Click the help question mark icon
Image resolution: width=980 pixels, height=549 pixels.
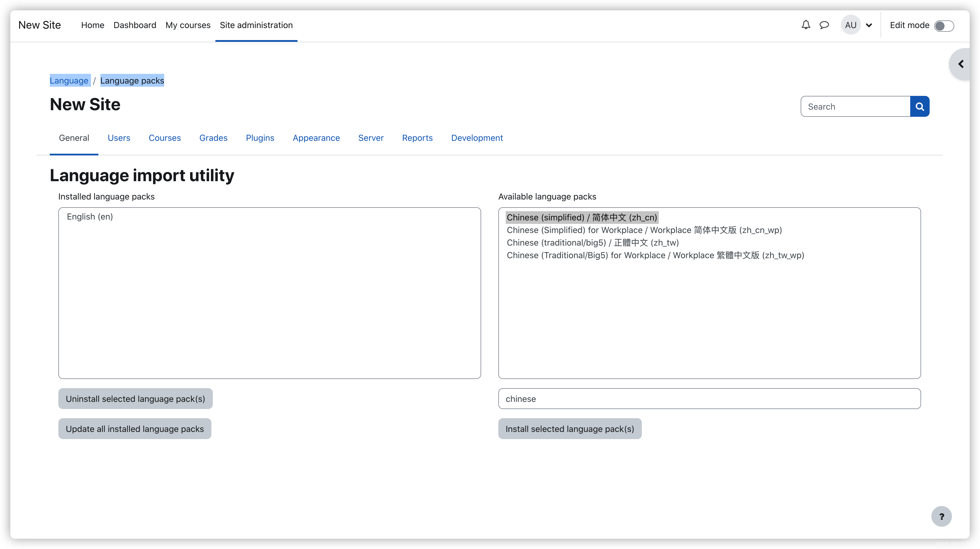coord(942,516)
